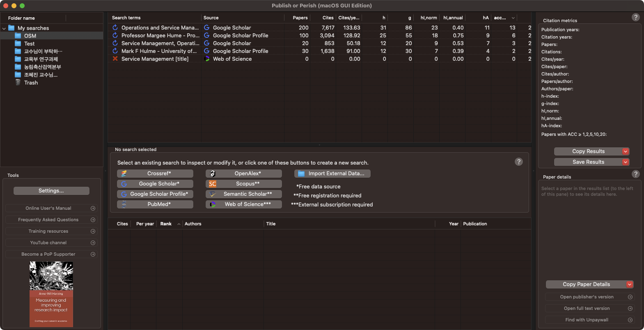Click the Google icon in the Operations and Service Management row
Screen dimensions: 644x330
207,27
